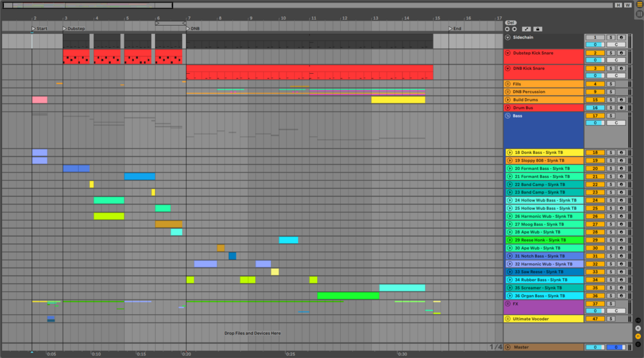Jump to the previous locator arrow

(x=508, y=29)
